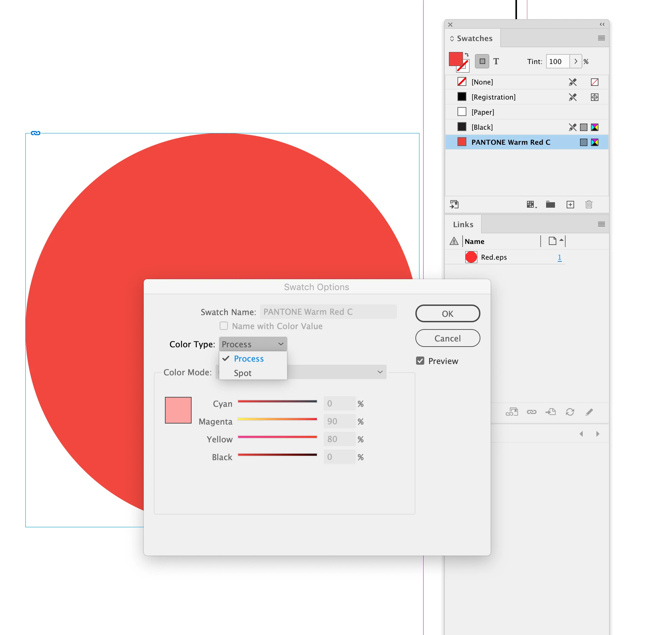Click the New Swatch plus icon

[570, 205]
